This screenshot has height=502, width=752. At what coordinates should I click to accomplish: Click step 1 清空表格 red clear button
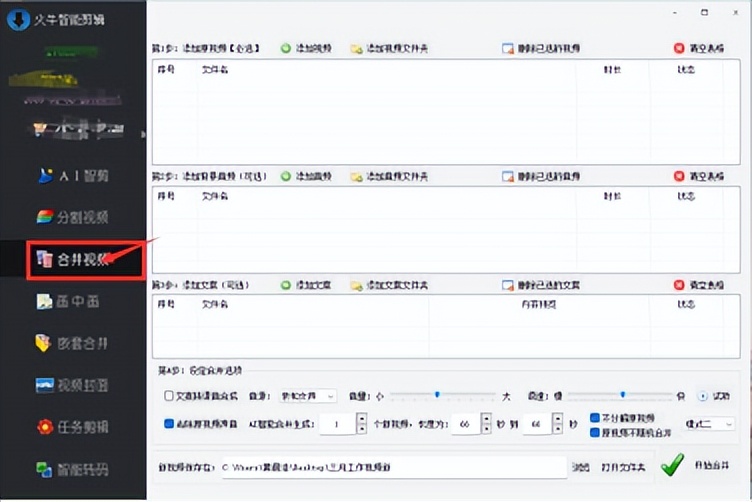[699, 48]
